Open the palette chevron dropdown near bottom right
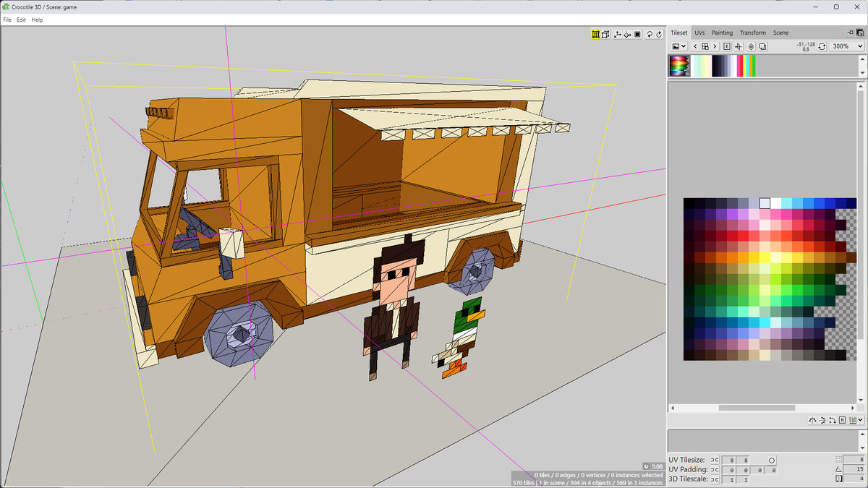Screen dimensions: 868x488 (x=861, y=420)
